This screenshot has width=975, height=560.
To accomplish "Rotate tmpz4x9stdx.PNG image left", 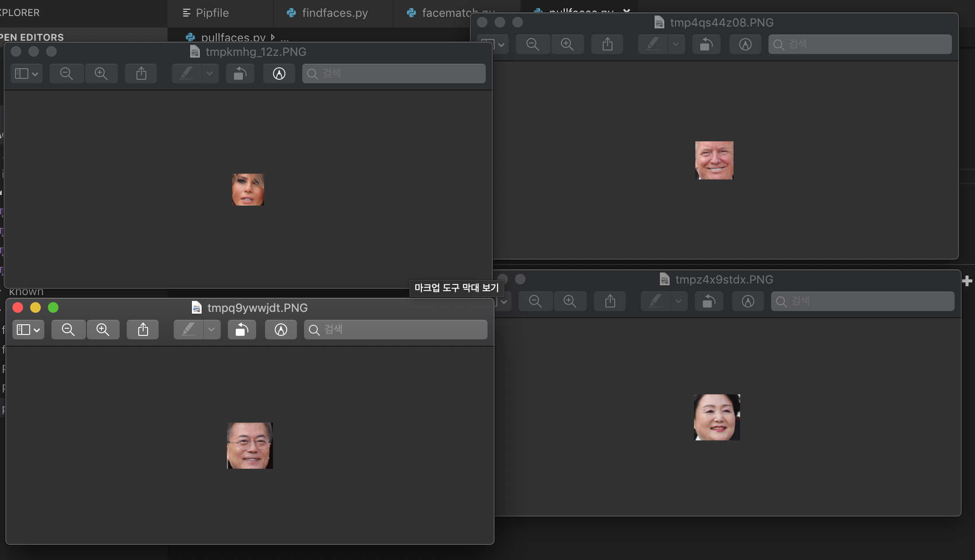I will point(709,301).
